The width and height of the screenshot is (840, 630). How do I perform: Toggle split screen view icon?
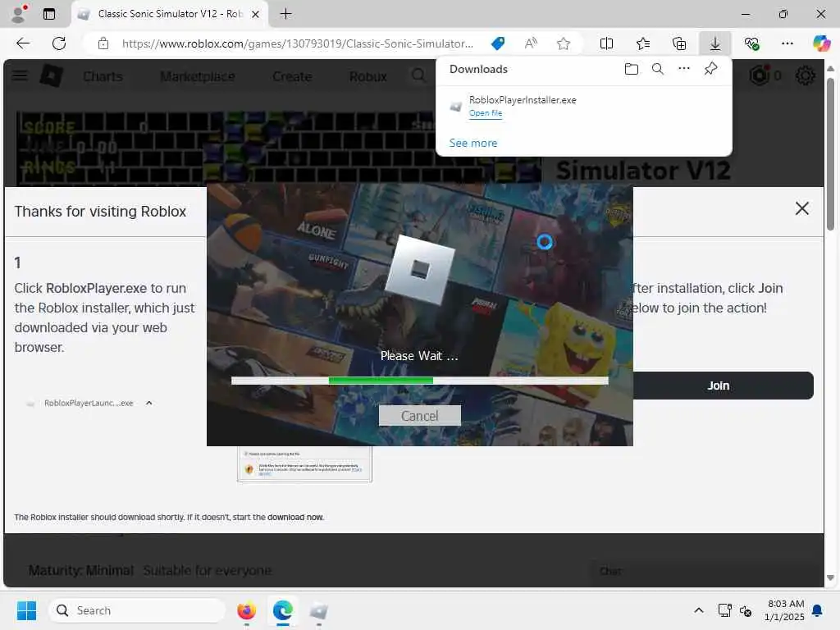[606, 43]
